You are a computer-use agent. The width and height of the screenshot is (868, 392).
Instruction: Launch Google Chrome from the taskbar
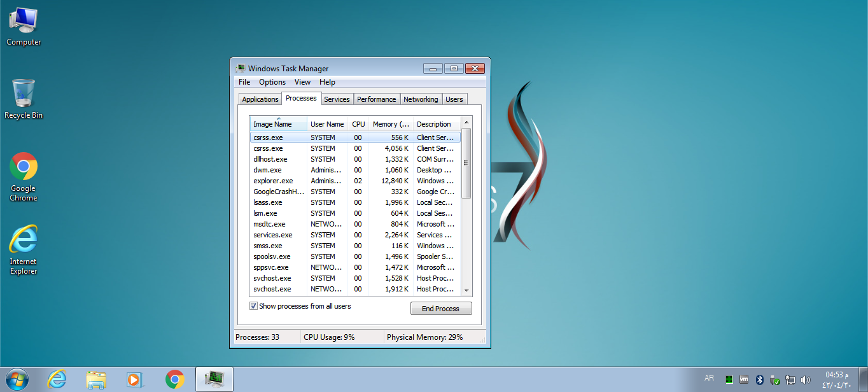tap(174, 379)
